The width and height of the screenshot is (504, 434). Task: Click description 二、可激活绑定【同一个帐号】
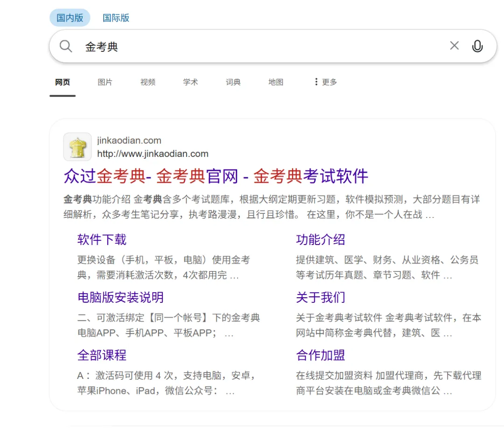(x=168, y=325)
